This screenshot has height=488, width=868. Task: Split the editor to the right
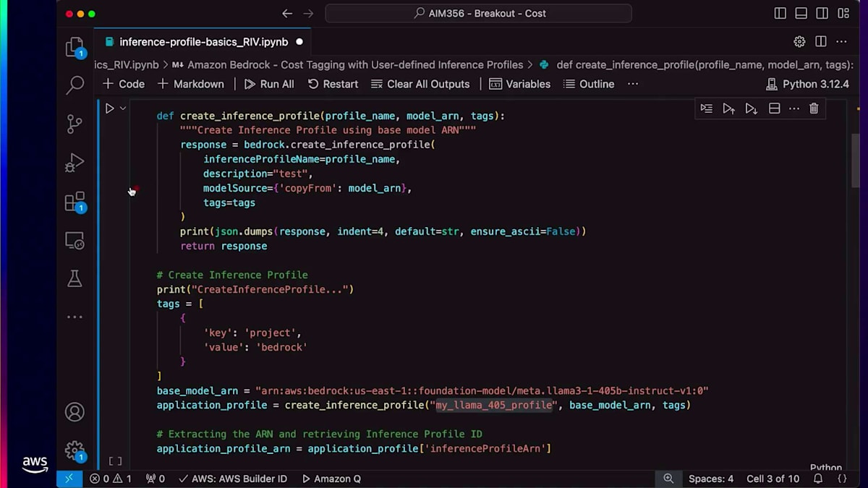(821, 42)
